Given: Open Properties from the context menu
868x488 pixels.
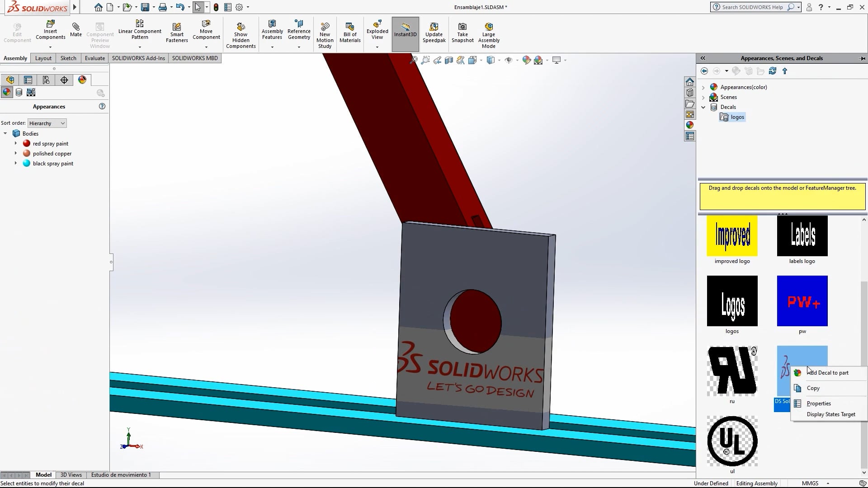Looking at the screenshot, I should [x=818, y=403].
